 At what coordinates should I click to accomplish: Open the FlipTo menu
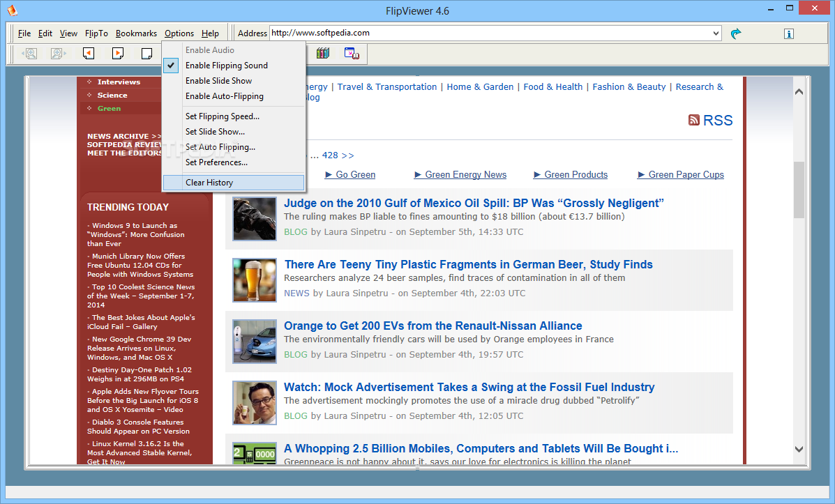tap(96, 33)
